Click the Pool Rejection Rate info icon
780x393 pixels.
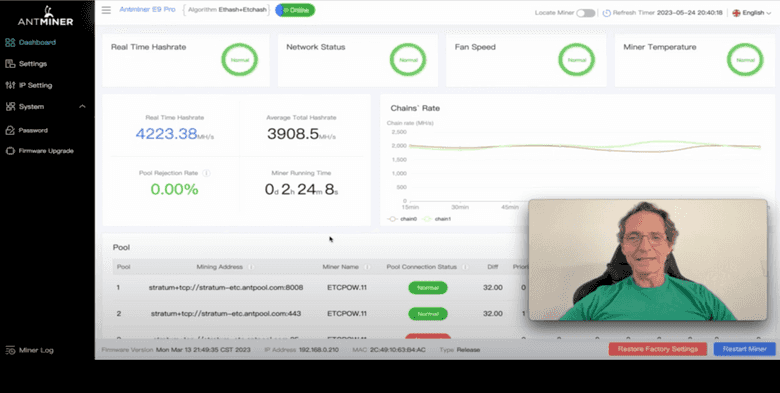pyautogui.click(x=206, y=173)
